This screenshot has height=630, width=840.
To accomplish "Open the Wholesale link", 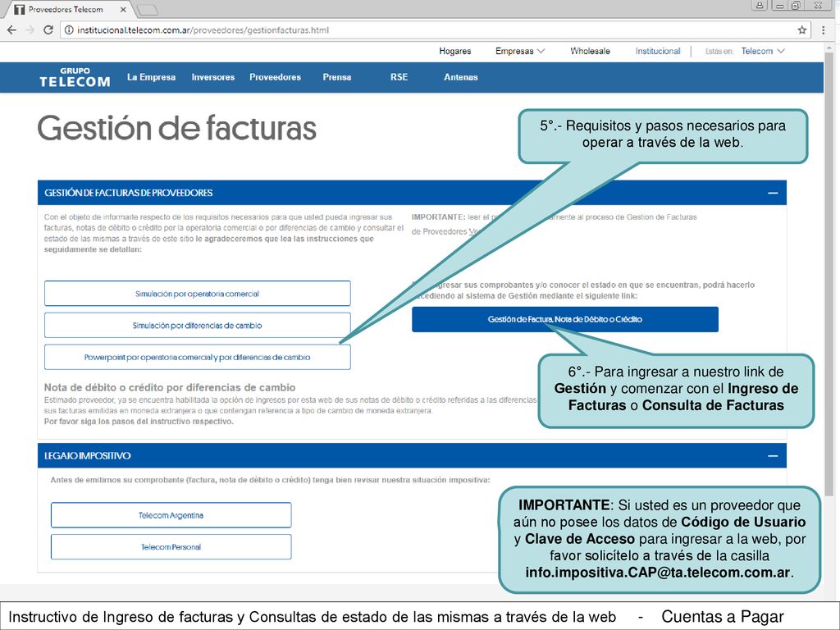I will [590, 51].
